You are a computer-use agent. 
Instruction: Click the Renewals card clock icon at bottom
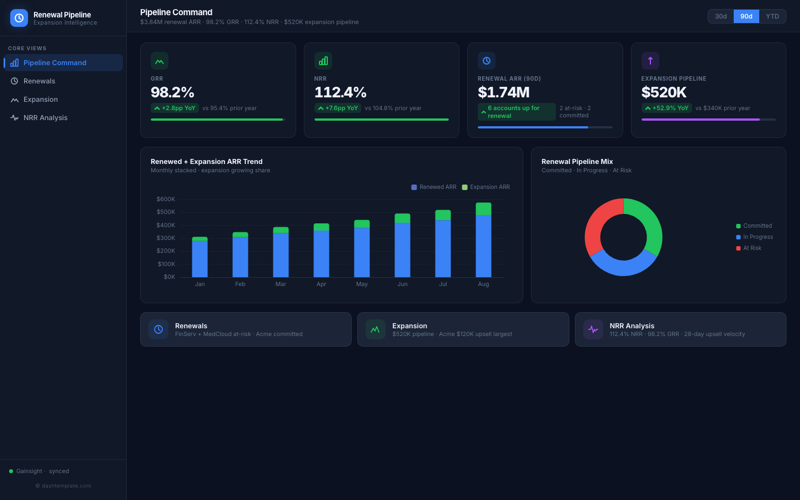point(158,329)
